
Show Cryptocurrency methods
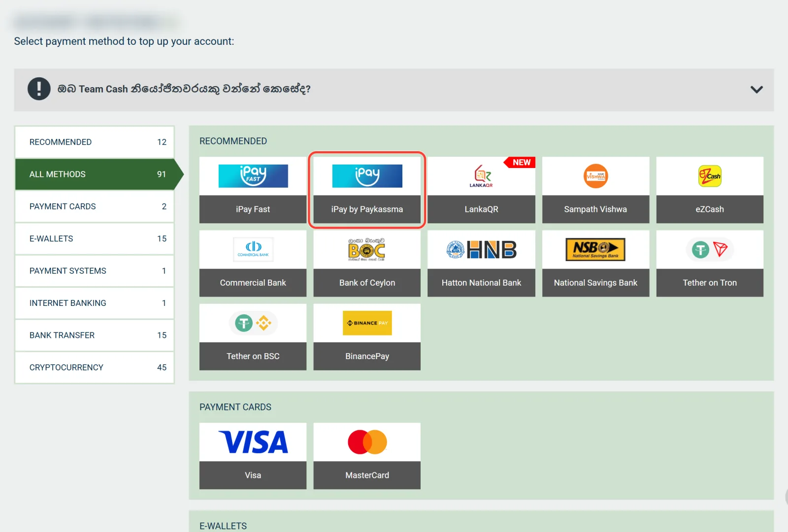pyautogui.click(x=95, y=367)
